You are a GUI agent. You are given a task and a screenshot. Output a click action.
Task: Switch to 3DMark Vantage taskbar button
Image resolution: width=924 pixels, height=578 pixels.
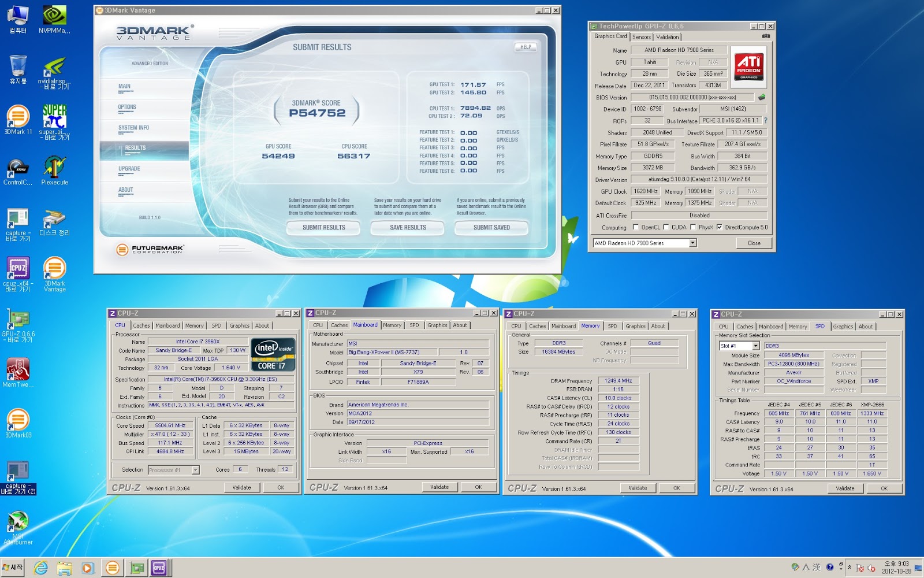[x=113, y=568]
